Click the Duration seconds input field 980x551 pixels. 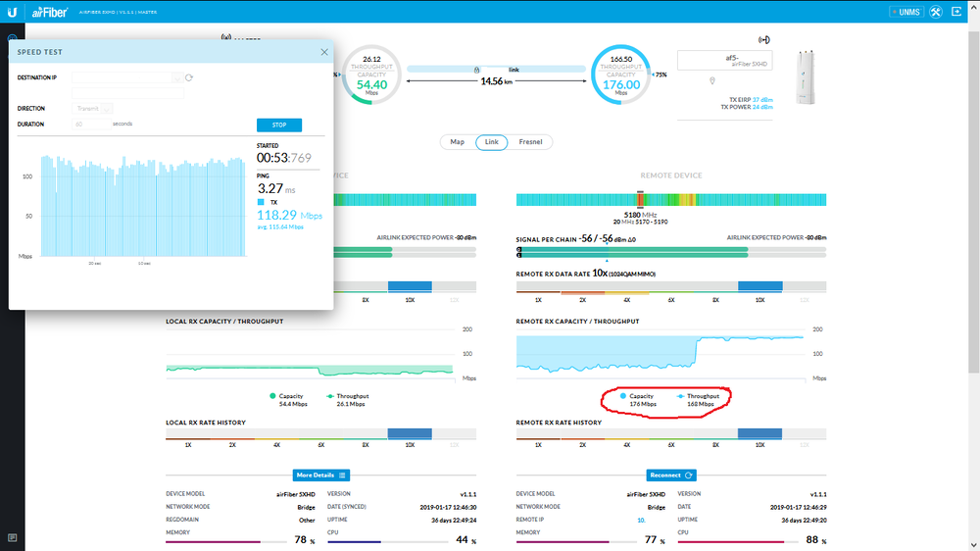[x=90, y=125]
